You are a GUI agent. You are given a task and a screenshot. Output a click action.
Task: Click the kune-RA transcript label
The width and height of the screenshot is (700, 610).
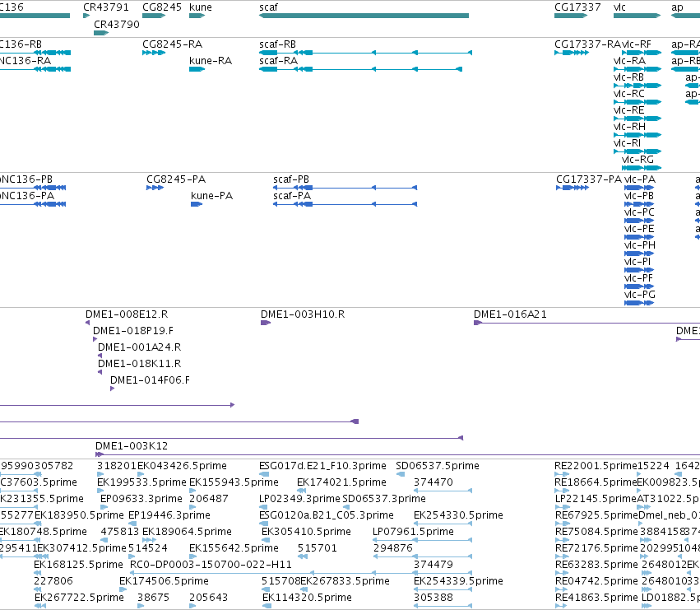tap(211, 61)
